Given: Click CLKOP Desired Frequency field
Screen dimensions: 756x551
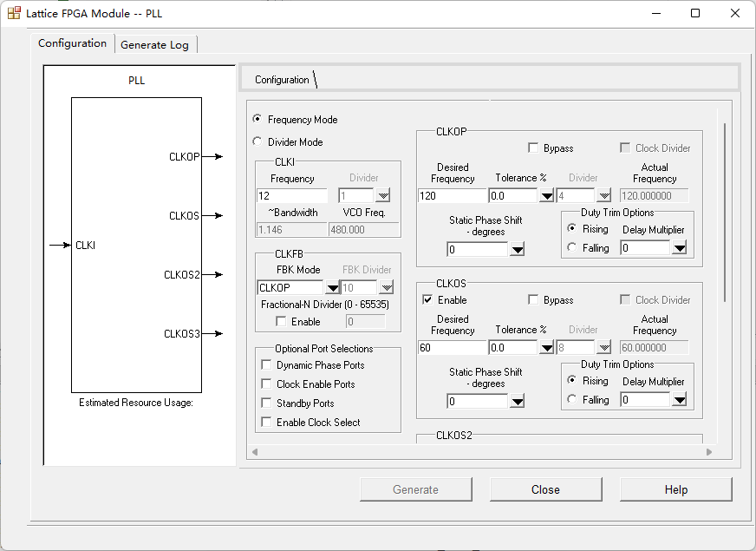Looking at the screenshot, I should 453,195.
